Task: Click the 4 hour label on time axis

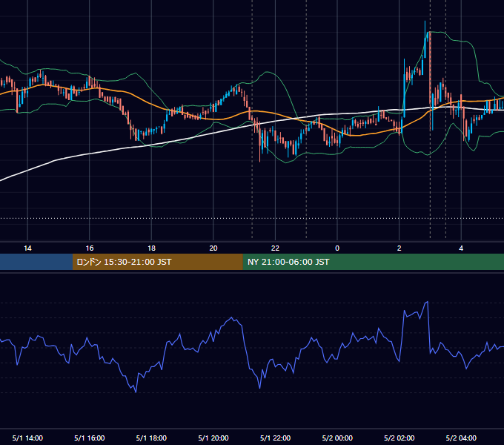Action: (461, 248)
